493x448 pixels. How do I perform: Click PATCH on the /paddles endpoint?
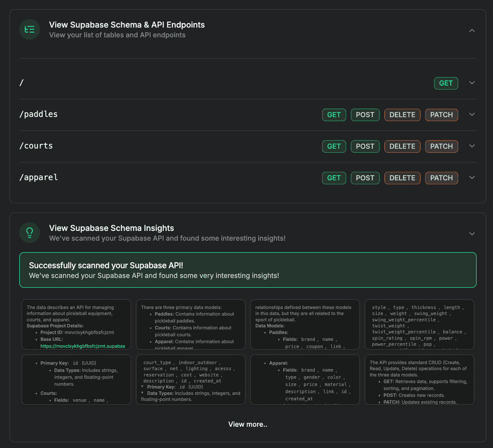441,115
